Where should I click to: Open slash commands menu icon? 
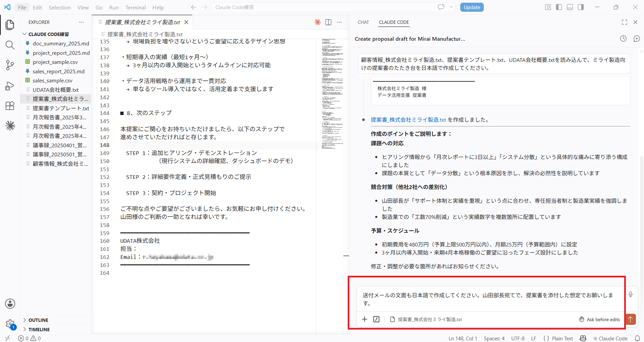[376, 319]
